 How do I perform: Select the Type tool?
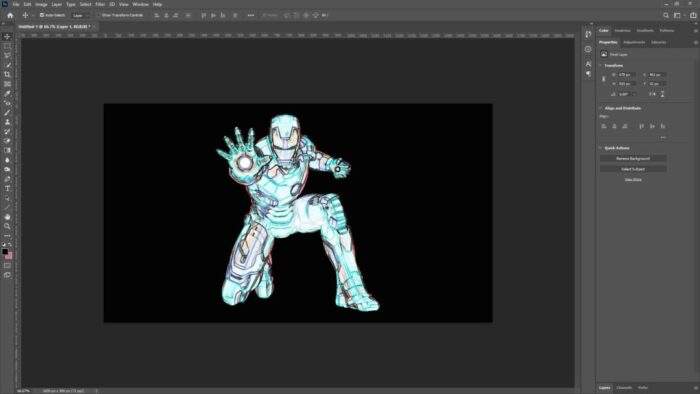pyautogui.click(x=7, y=189)
